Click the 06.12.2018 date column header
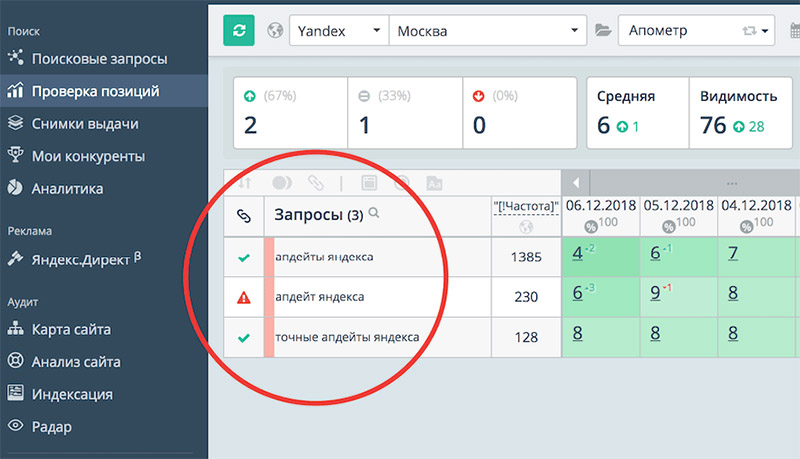Screen dimensions: 800x459 (601, 206)
